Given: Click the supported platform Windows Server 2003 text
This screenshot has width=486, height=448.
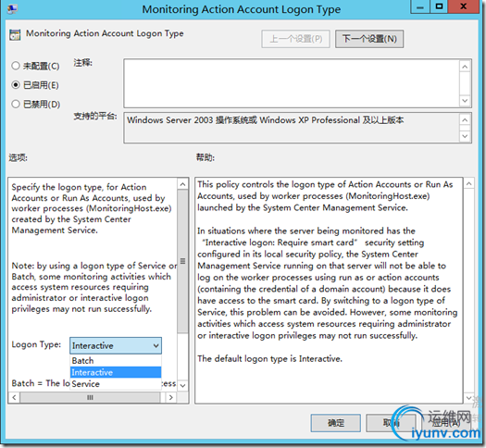Looking at the screenshot, I should pyautogui.click(x=266, y=120).
